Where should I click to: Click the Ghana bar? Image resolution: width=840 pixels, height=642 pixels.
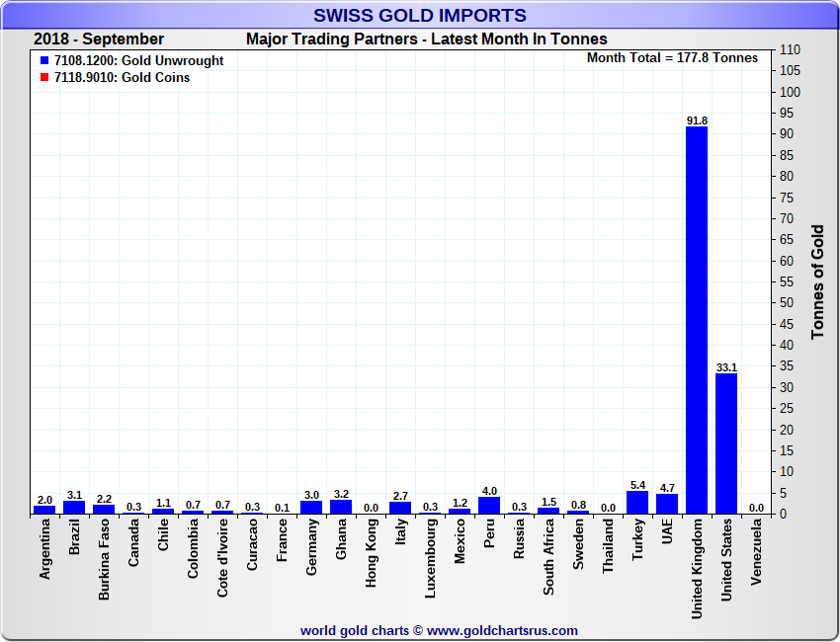point(341,507)
